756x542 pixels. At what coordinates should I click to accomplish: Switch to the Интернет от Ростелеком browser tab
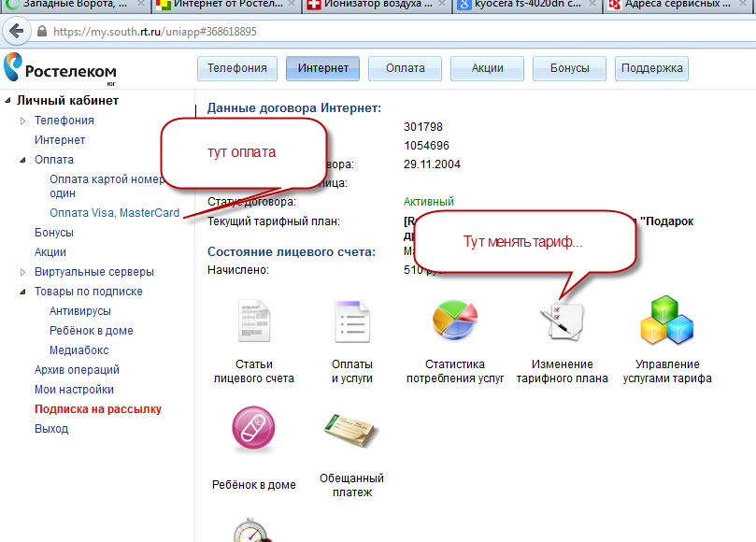coord(225,5)
